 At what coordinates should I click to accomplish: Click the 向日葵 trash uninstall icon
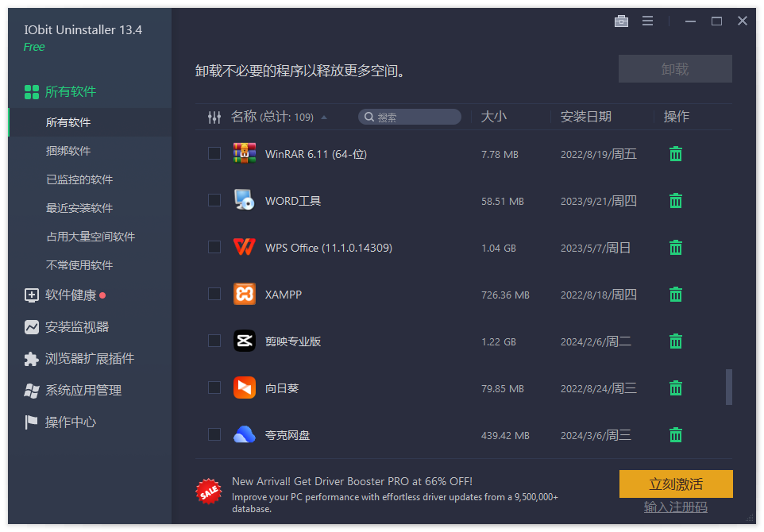(x=676, y=387)
